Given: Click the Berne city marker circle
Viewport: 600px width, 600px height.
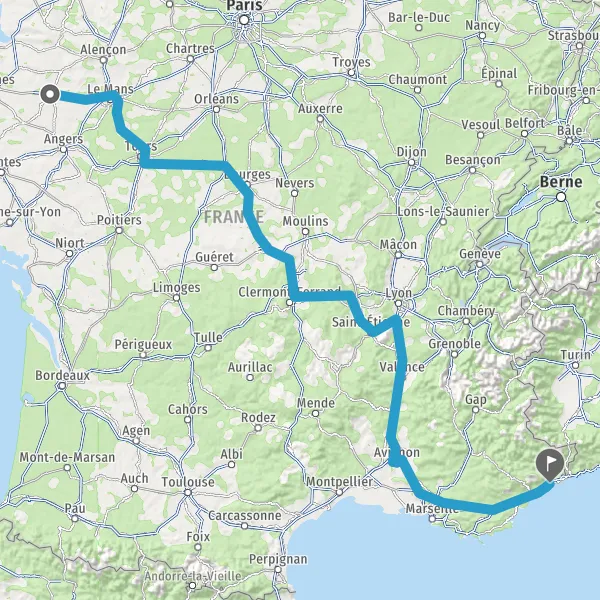Looking at the screenshot, I should point(561,197).
